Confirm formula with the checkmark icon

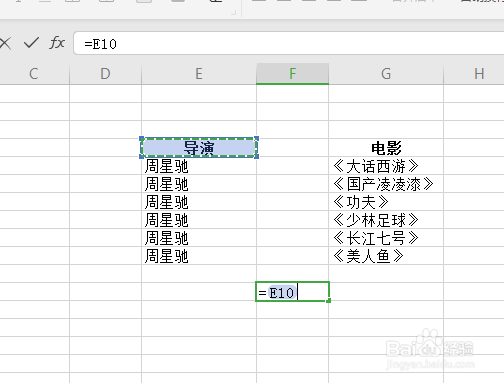coord(31,43)
